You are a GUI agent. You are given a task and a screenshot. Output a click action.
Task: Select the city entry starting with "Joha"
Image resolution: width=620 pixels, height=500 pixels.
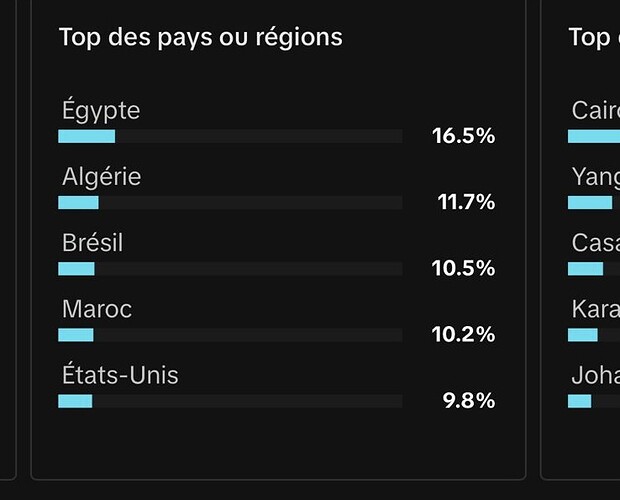point(595,376)
